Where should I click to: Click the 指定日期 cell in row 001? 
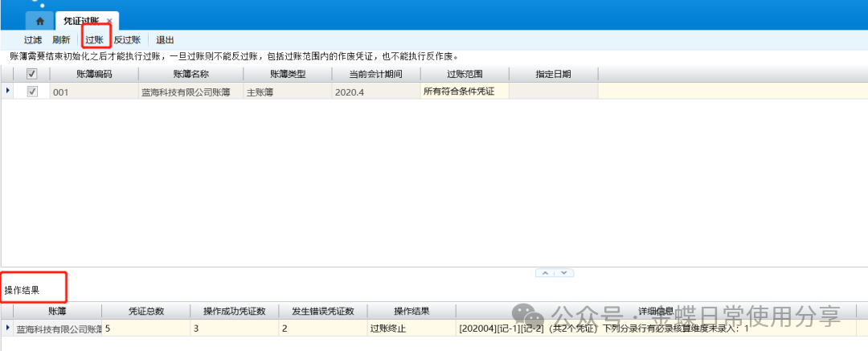[553, 92]
